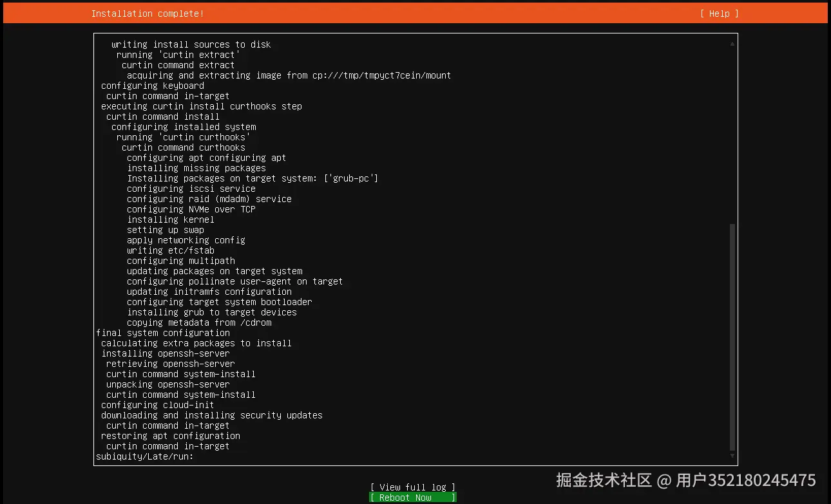Click 'restoring apt configuration' line
Screen dimensions: 831x504
171,436
